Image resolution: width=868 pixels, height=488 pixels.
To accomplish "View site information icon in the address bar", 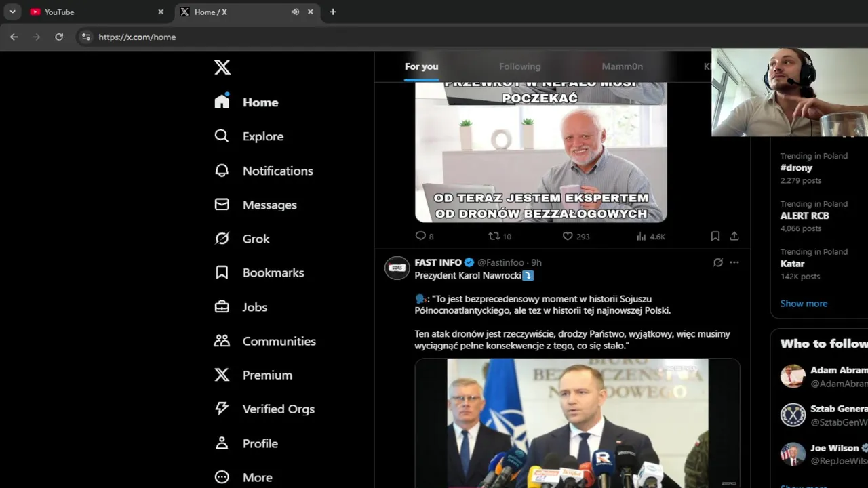I will [85, 37].
